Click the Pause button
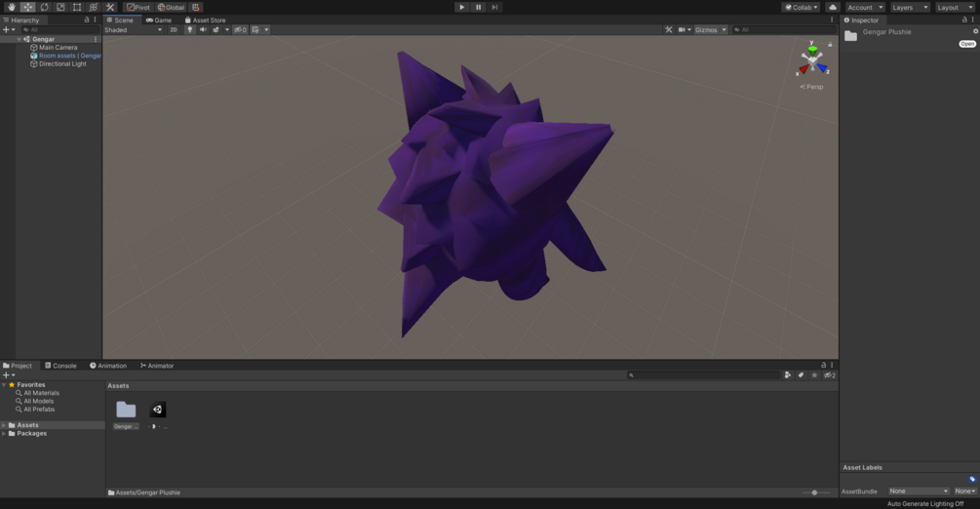The height and width of the screenshot is (509, 980). [x=478, y=7]
